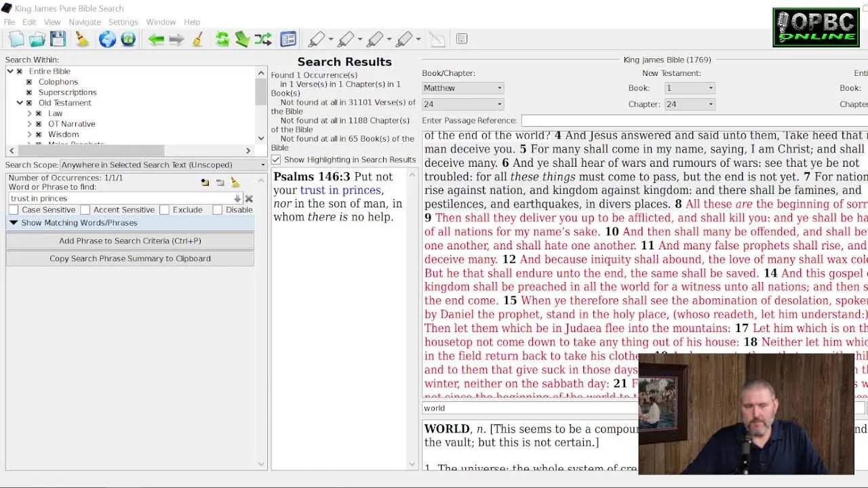Open the green help question icon

pos(128,39)
